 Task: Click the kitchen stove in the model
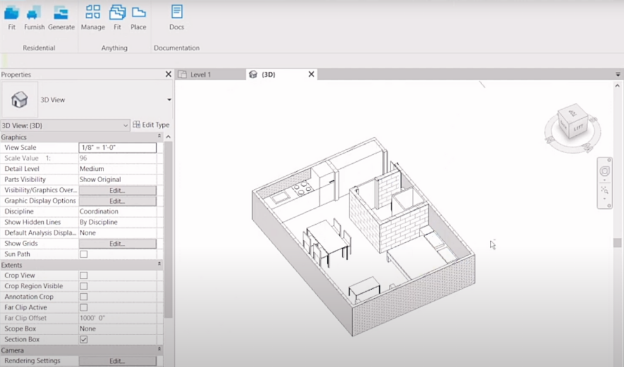302,188
